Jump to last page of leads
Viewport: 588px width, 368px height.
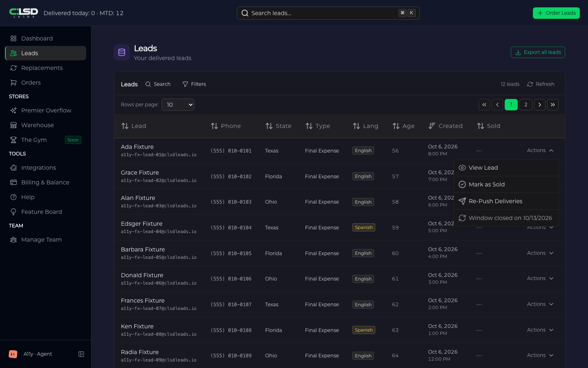[553, 105]
